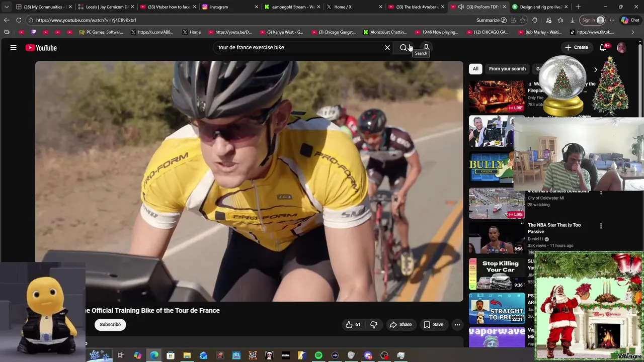Run search with magnifying glass button
Viewport: 644px width, 362px height.
[404, 48]
